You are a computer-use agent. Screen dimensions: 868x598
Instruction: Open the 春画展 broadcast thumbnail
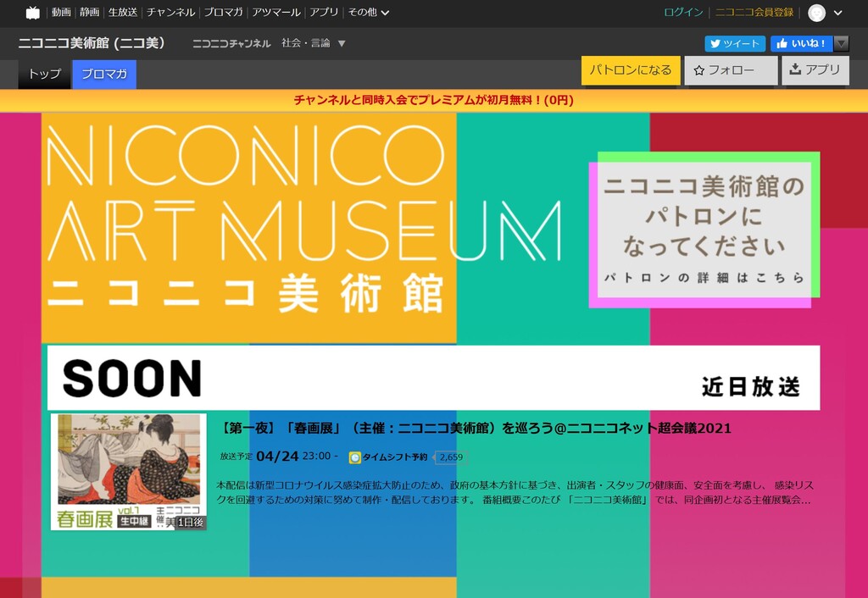(x=129, y=472)
